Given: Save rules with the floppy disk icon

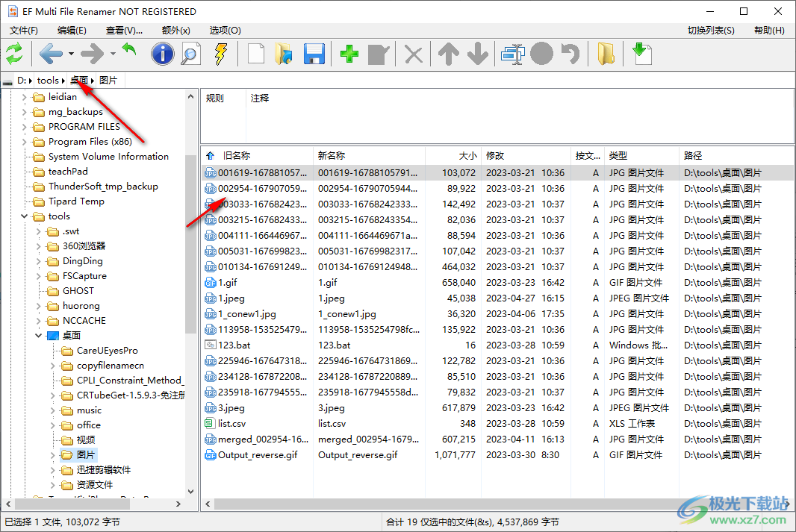Looking at the screenshot, I should click(314, 54).
